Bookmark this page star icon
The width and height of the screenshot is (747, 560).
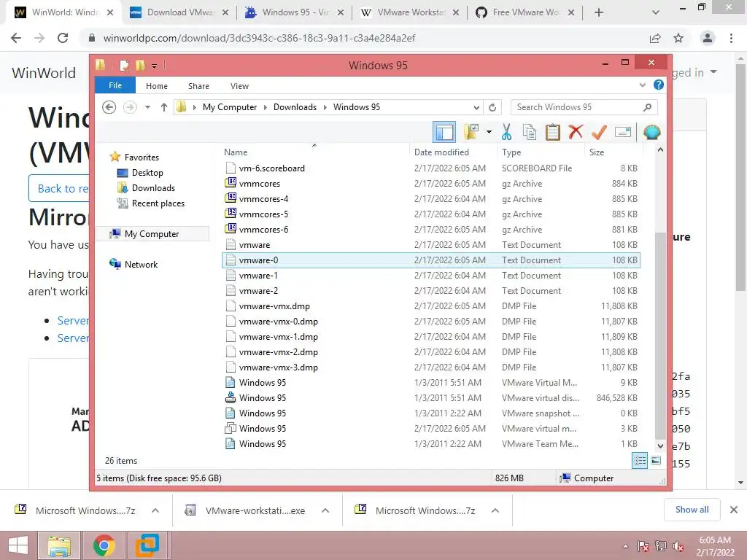[678, 38]
